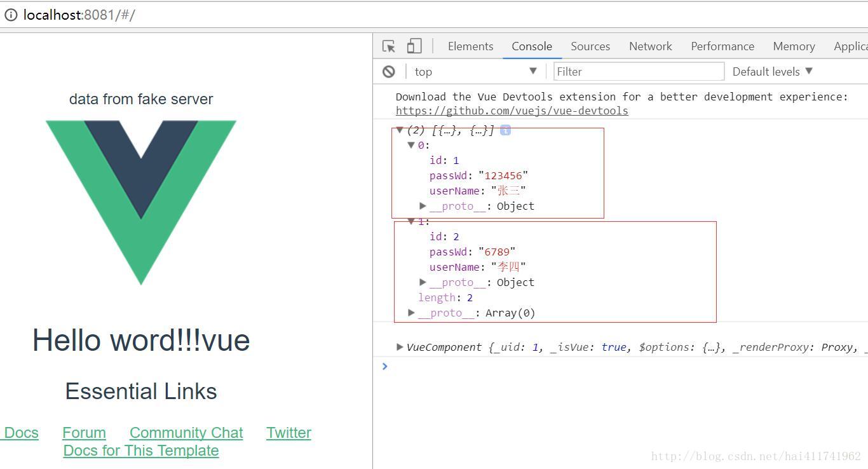This screenshot has width=868, height=469.
Task: Open the Docs link under Essential Links
Action: click(19, 433)
